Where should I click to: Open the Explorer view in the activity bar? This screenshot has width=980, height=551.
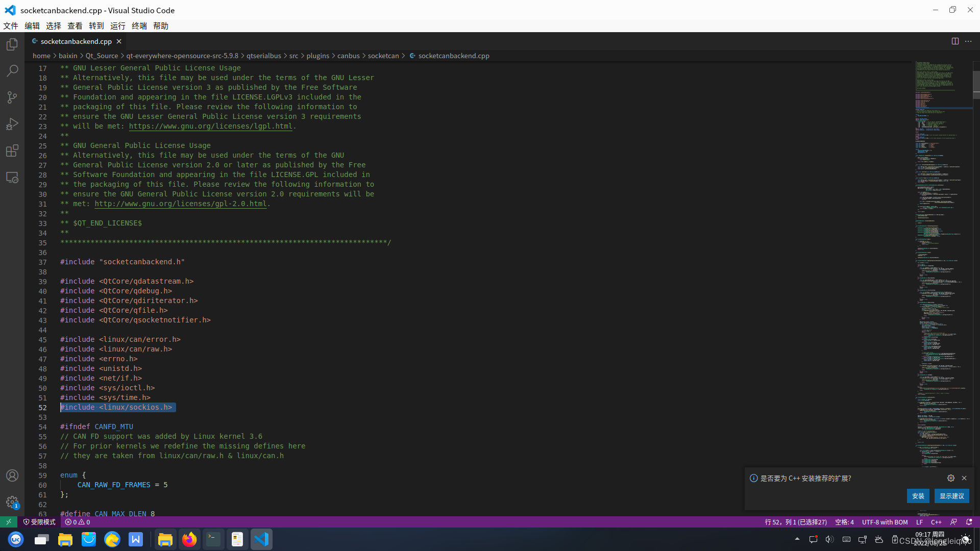pos(12,44)
